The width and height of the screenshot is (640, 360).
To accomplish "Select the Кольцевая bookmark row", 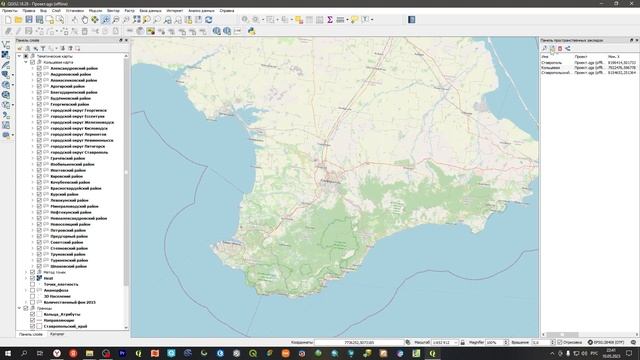I will tap(589, 68).
